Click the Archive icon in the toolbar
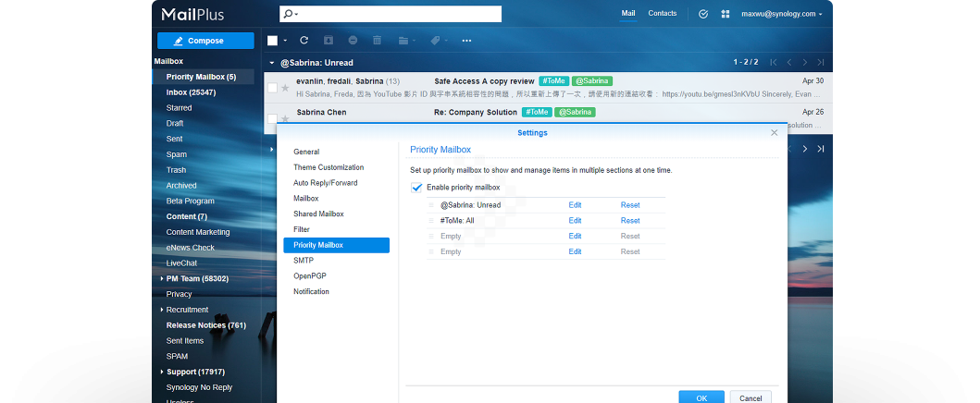Screen dimensions: 980x403 (329, 41)
